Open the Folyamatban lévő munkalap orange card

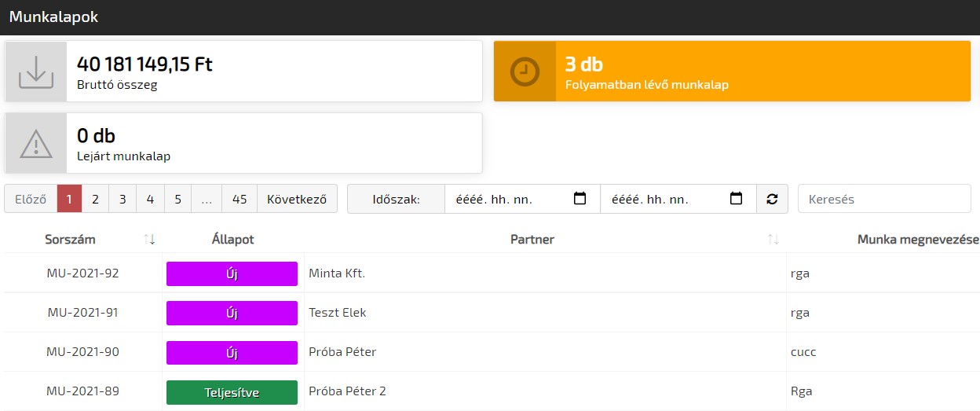[732, 72]
